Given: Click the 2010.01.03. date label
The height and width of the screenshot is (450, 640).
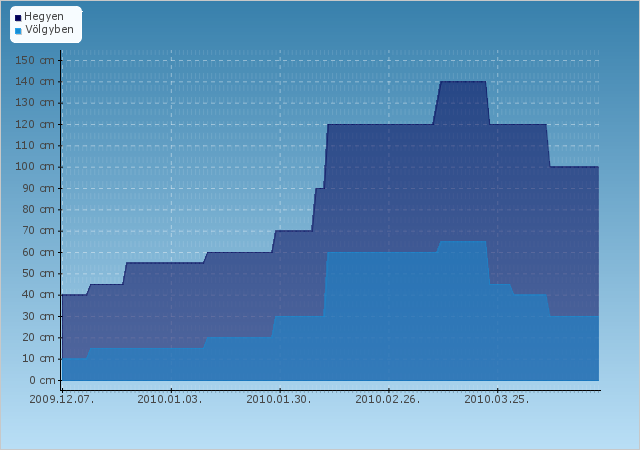Looking at the screenshot, I should (x=170, y=399).
